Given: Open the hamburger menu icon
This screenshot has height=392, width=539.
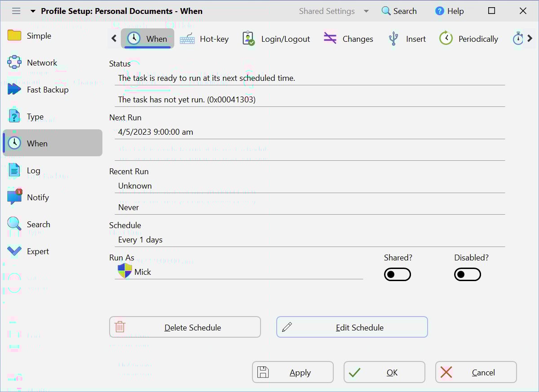Looking at the screenshot, I should (16, 11).
